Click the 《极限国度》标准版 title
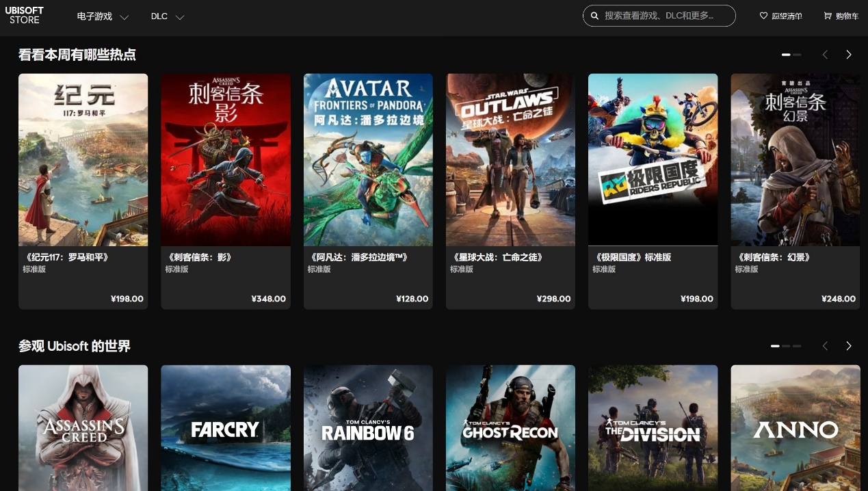868x491 pixels. click(x=632, y=258)
